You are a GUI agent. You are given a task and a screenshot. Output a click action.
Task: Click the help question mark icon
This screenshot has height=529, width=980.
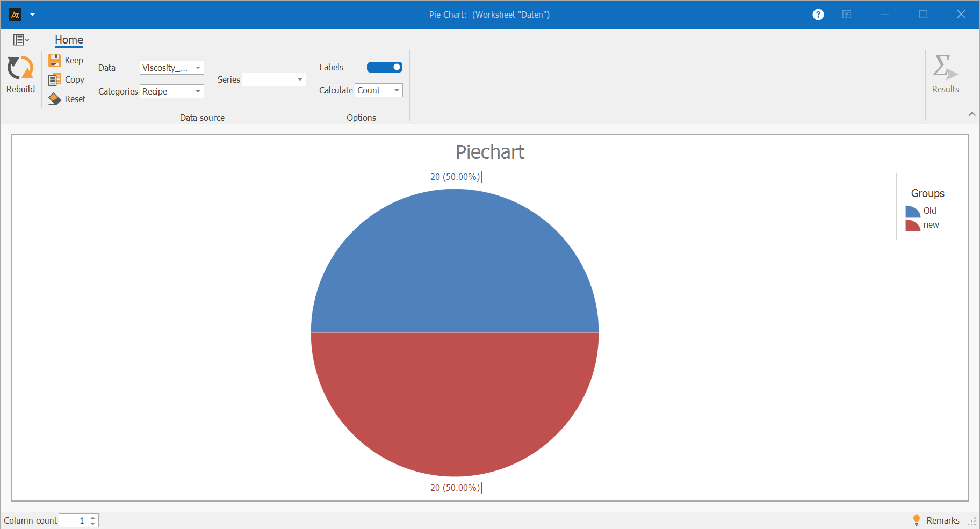tap(818, 15)
